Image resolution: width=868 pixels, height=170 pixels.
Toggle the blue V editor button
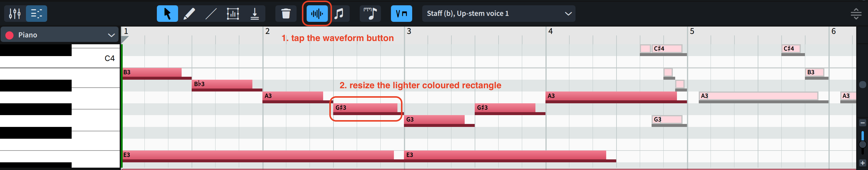coord(401,14)
